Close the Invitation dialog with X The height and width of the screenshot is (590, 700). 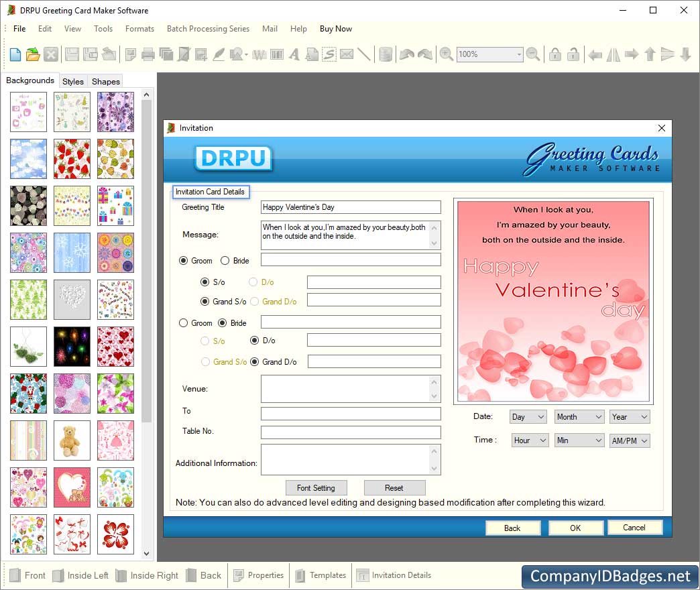coord(662,128)
